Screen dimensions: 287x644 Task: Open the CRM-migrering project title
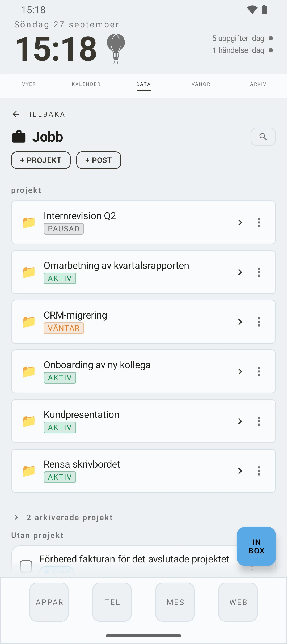(75, 315)
